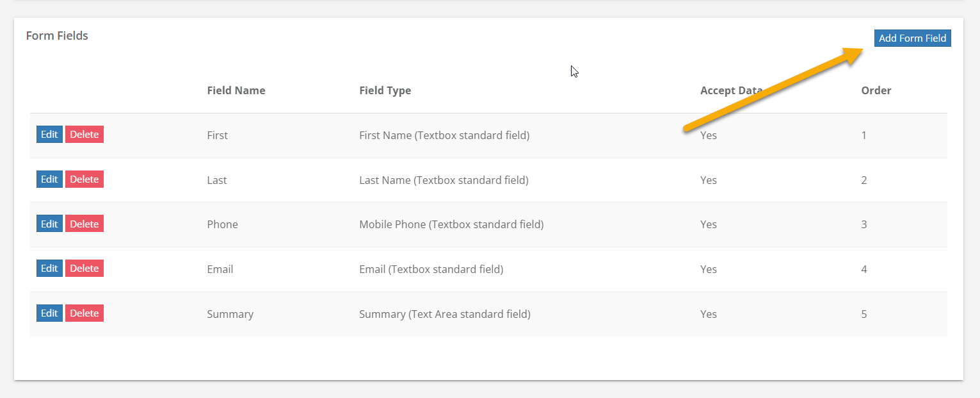Click 'Email (Textbox standard field)' text
The height and width of the screenshot is (398, 980).
(431, 269)
